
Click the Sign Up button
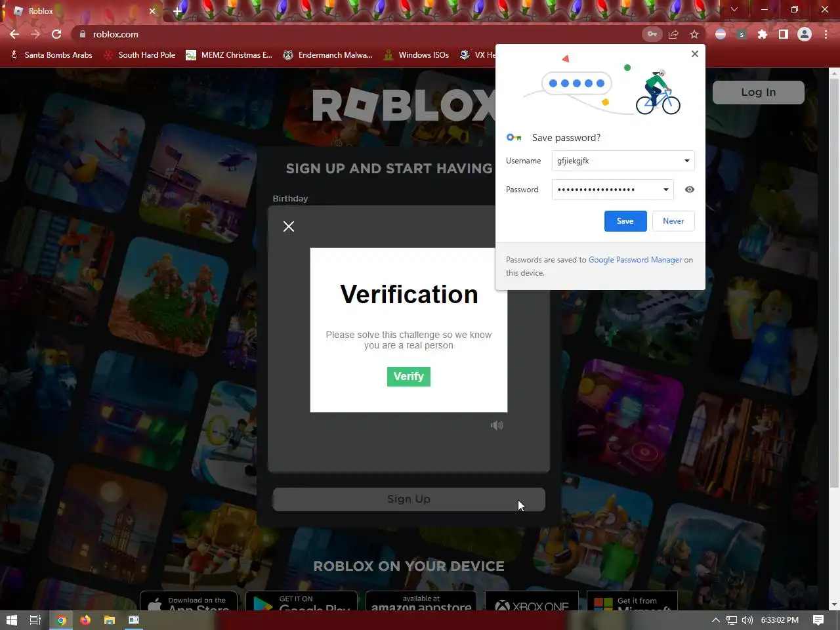(408, 499)
